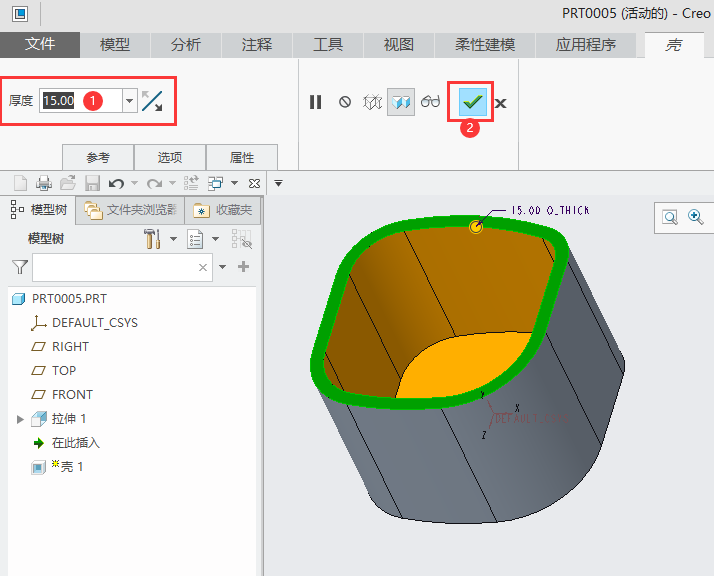Click the model tree show list icon
This screenshot has height=576, width=714.
point(195,239)
